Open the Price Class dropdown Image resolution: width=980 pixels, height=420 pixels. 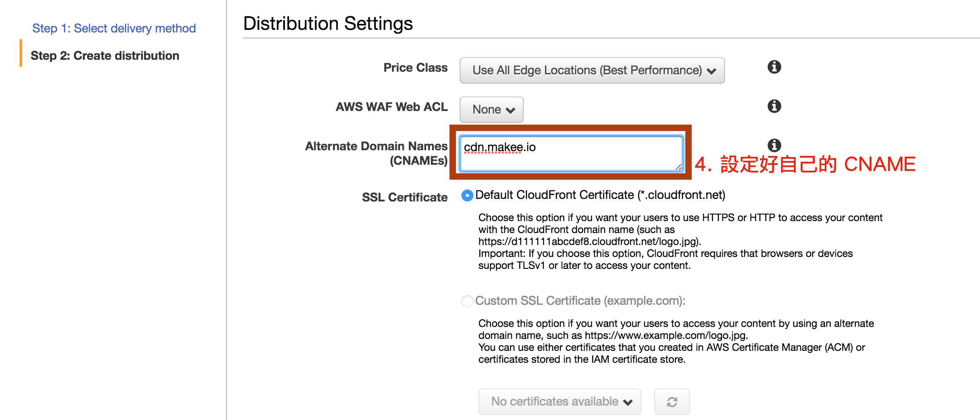(592, 70)
